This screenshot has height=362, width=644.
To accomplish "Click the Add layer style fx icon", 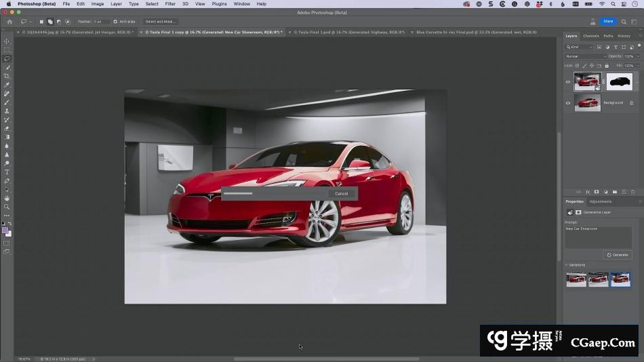I will point(588,192).
